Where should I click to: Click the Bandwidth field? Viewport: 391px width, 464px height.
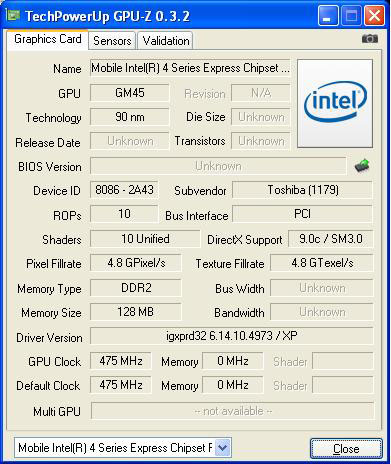coord(322,312)
